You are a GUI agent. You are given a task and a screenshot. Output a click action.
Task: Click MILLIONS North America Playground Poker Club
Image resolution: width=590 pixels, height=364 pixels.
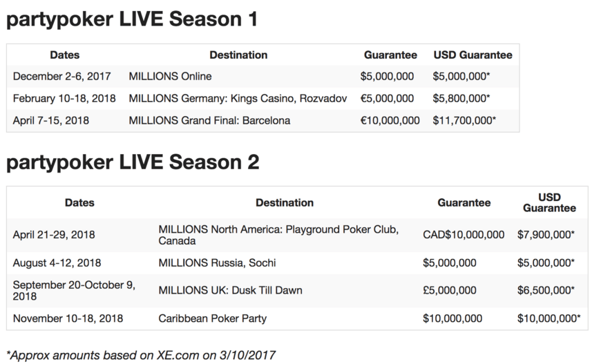(278, 235)
